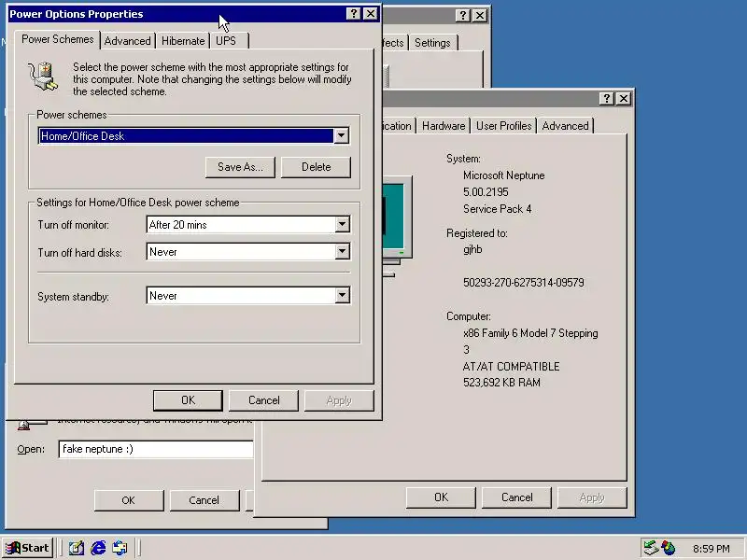Click the '523,692 KB RAM' text

(x=501, y=383)
